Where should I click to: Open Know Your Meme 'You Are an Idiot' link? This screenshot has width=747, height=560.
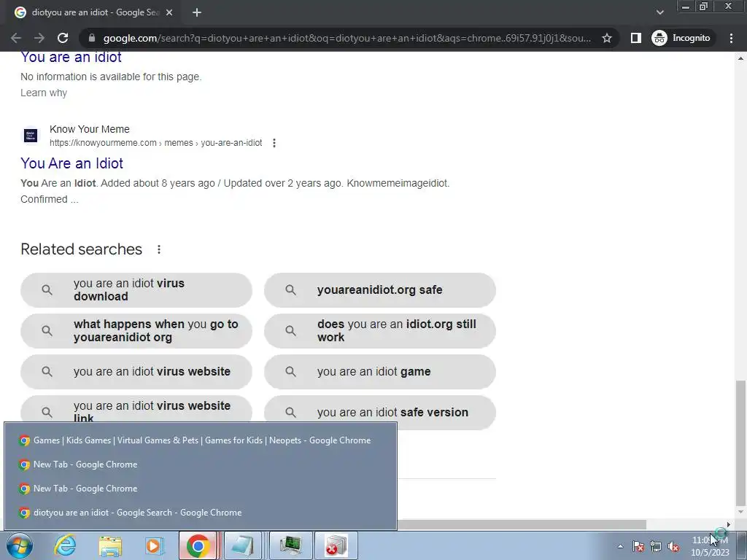pos(72,163)
